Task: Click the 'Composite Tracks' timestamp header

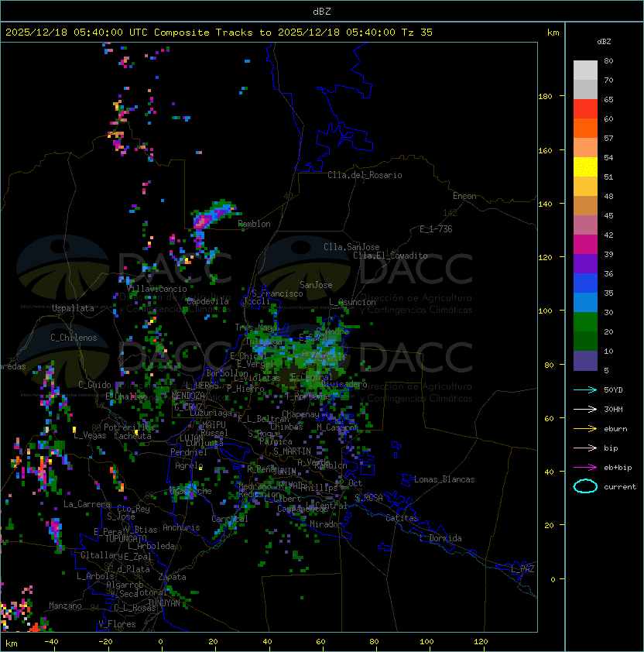Action: click(x=219, y=33)
